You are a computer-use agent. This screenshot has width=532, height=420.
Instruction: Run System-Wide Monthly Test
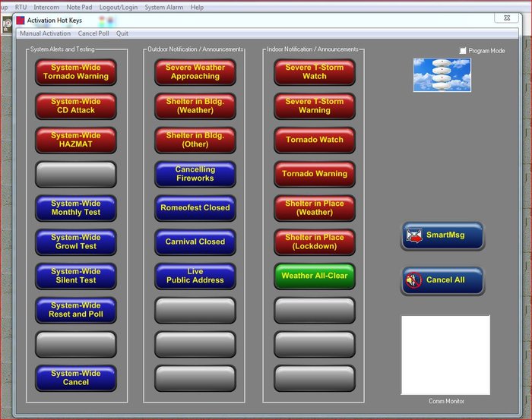click(76, 208)
